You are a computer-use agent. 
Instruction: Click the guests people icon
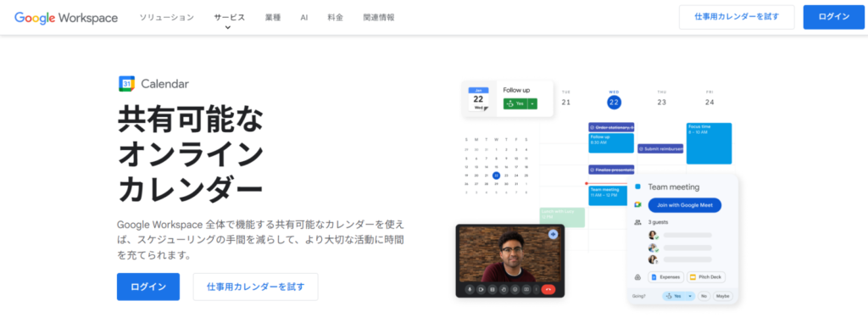pos(637,222)
